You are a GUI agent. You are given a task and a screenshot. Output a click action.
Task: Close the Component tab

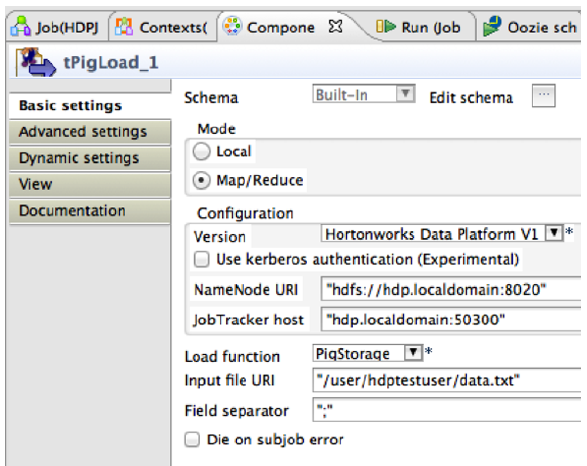tap(335, 27)
